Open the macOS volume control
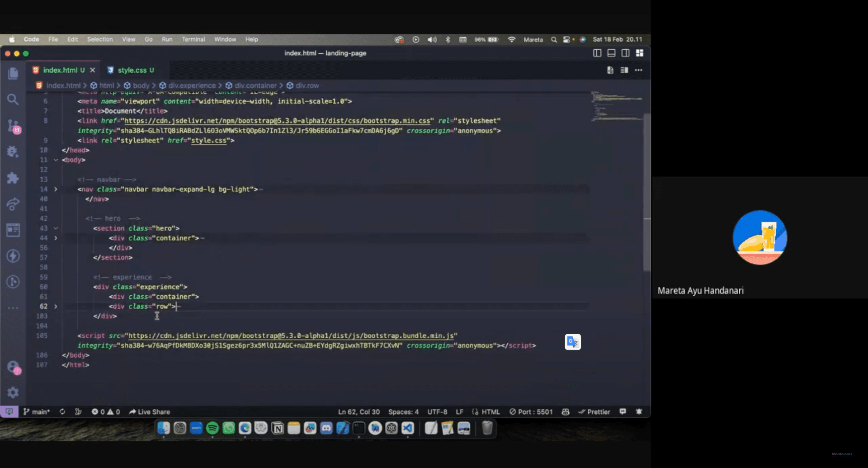 point(432,39)
